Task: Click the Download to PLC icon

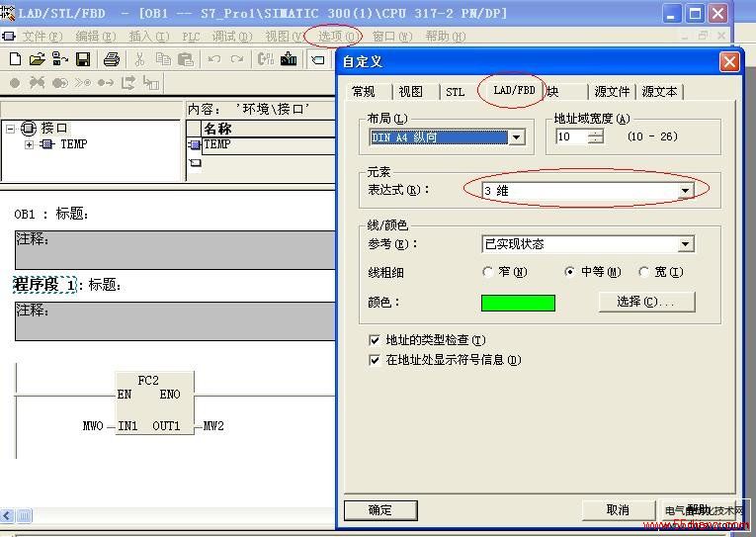Action: 289,59
